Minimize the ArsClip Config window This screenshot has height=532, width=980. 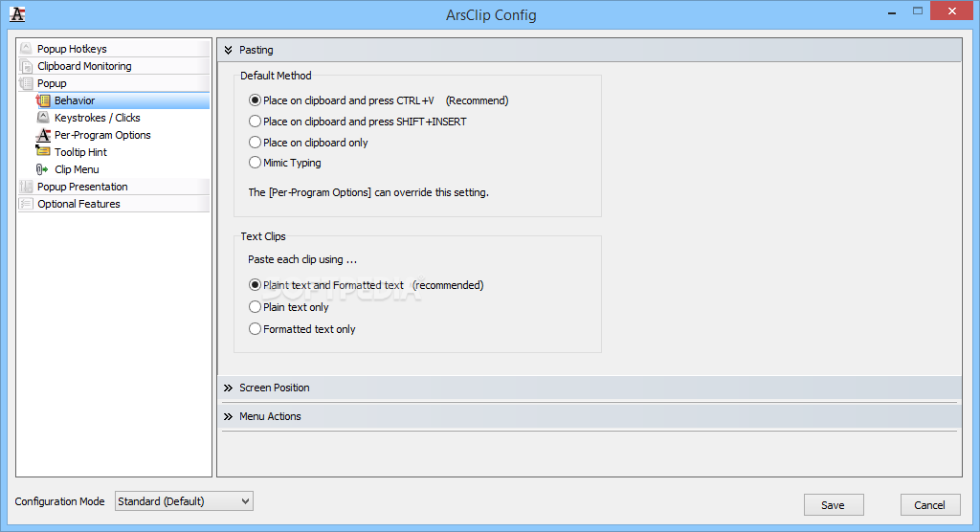pyautogui.click(x=892, y=12)
